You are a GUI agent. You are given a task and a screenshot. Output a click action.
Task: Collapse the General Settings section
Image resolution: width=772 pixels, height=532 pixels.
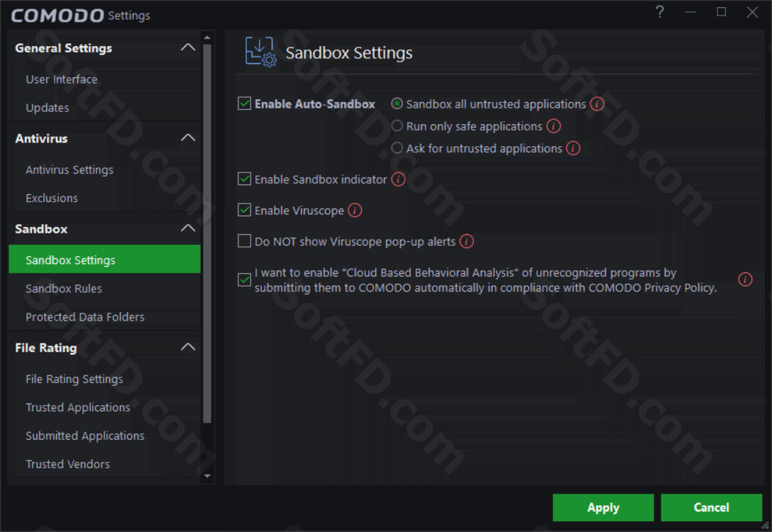click(188, 48)
